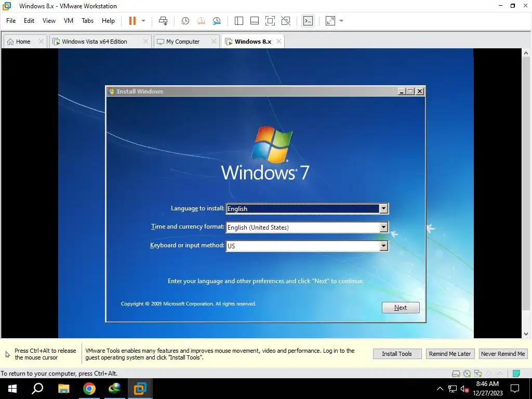Open the clock showing 8:46 AM
This screenshot has height=399, width=532.
coord(487,389)
